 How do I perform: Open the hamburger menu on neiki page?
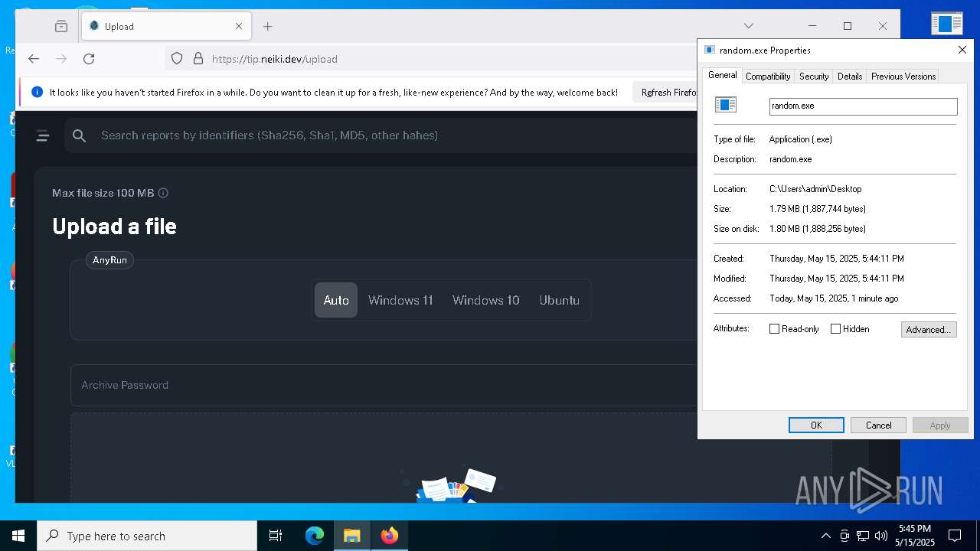[43, 135]
